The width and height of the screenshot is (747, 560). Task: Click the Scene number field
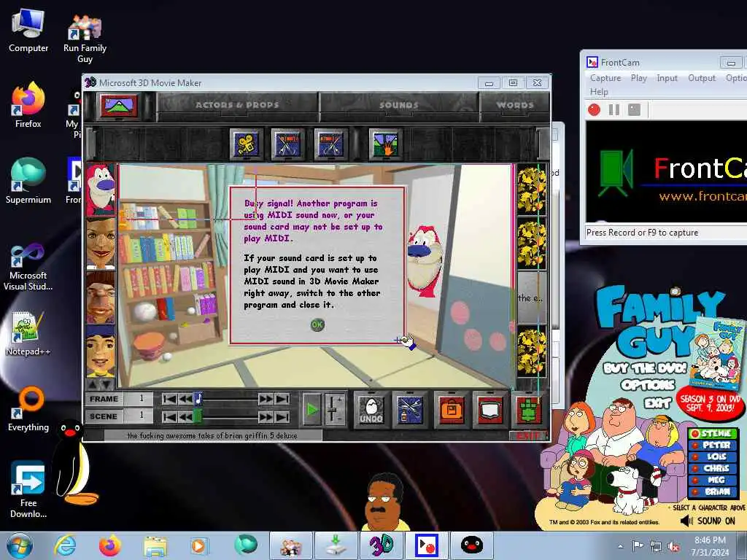pyautogui.click(x=138, y=416)
